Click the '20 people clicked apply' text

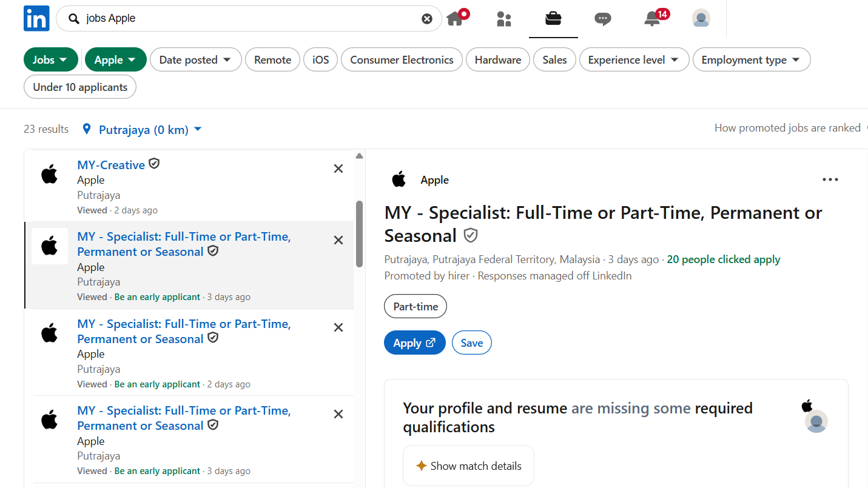point(724,259)
